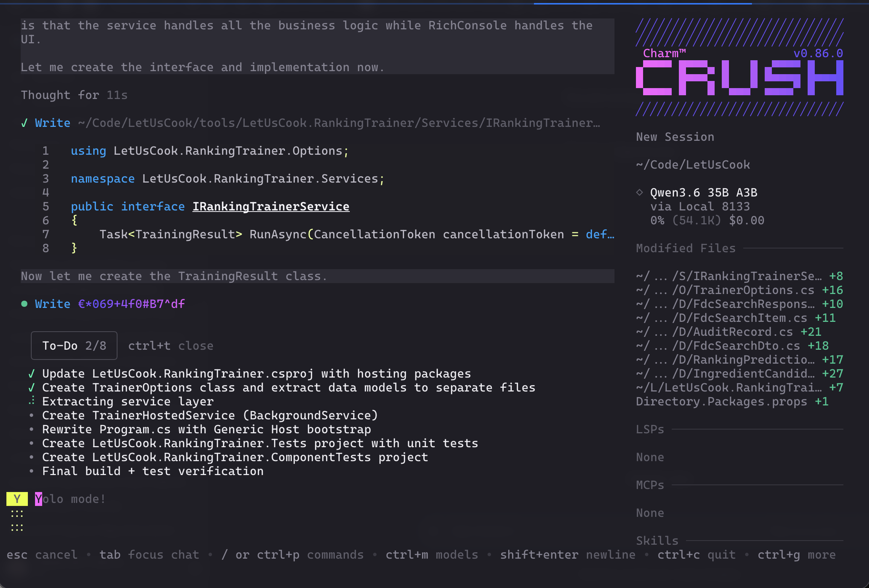Click the blue progress bar at window top
This screenshot has width=869, height=588.
tap(643, 3)
